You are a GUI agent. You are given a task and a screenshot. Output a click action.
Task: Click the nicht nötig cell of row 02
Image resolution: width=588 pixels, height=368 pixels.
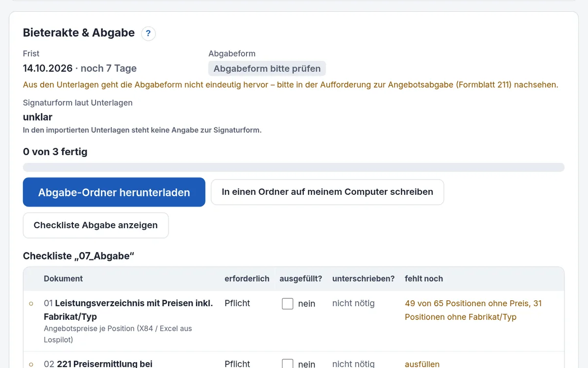pos(353,364)
